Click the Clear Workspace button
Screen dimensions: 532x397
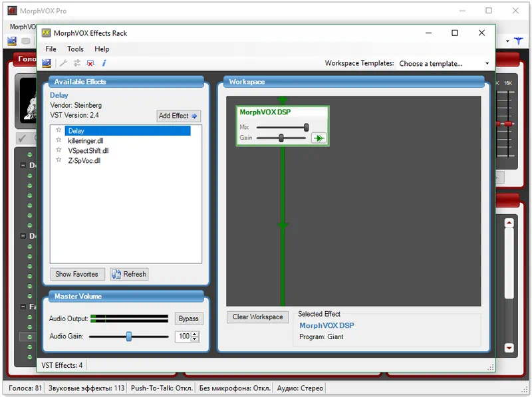point(258,317)
